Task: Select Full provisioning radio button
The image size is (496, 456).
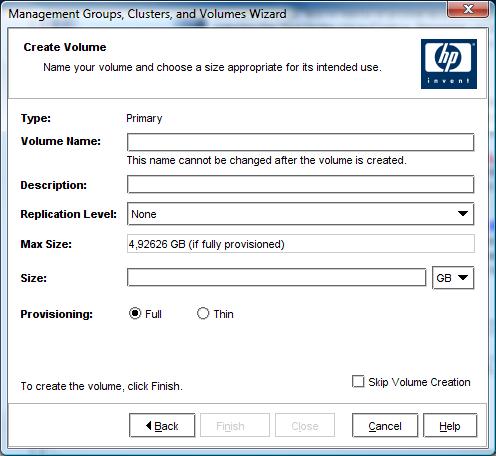Action: coord(135,313)
